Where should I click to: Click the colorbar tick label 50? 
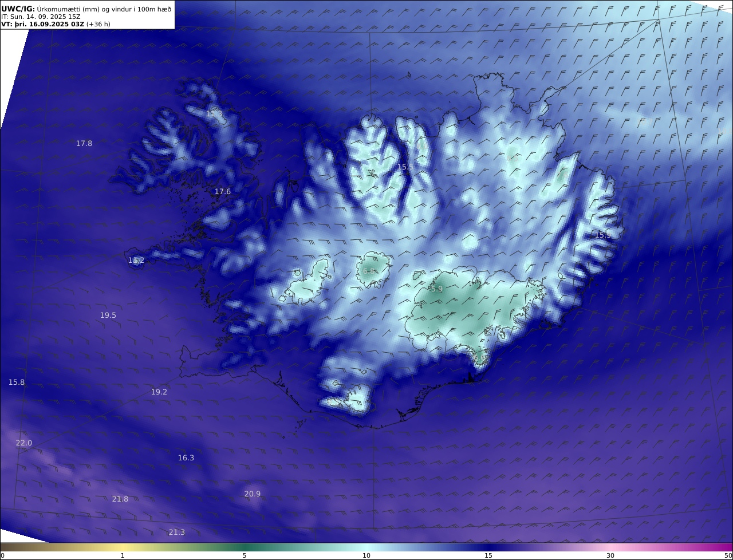(x=728, y=555)
